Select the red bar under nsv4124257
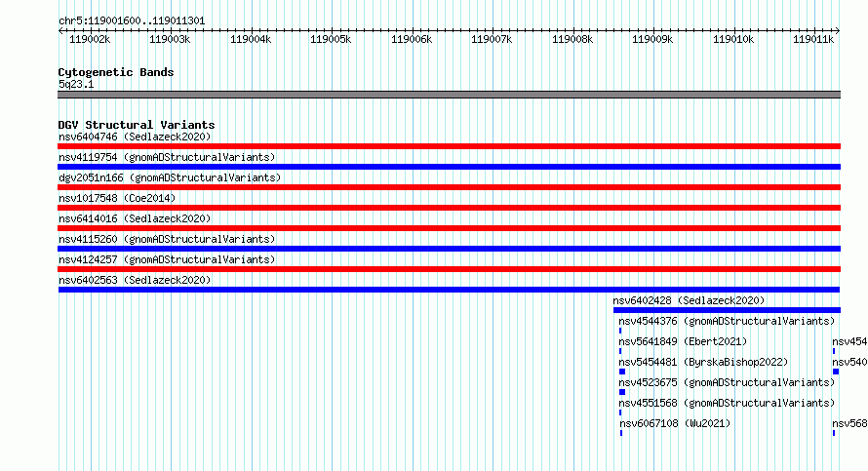The width and height of the screenshot is (868, 471). point(449,269)
